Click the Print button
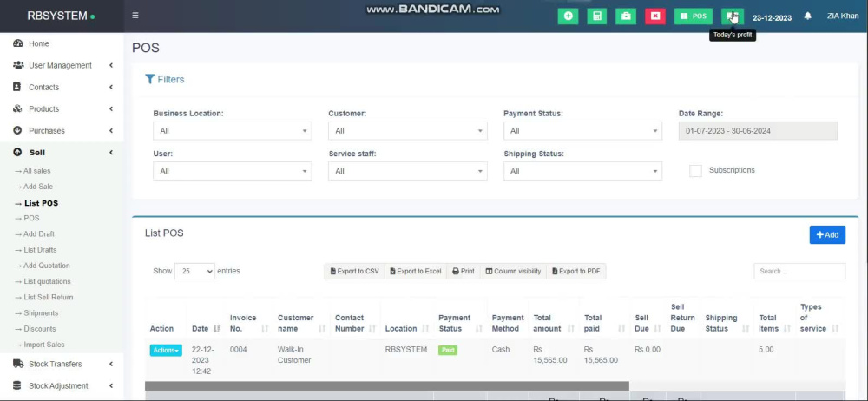Viewport: 868px width, 401px height. coord(464,272)
